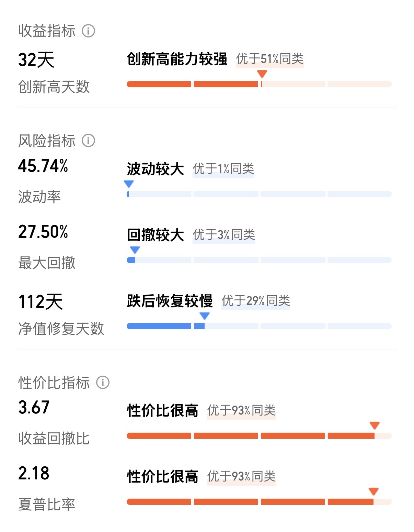Select the 优于51%同类 label
This screenshot has width=414, height=532.
tap(270, 59)
